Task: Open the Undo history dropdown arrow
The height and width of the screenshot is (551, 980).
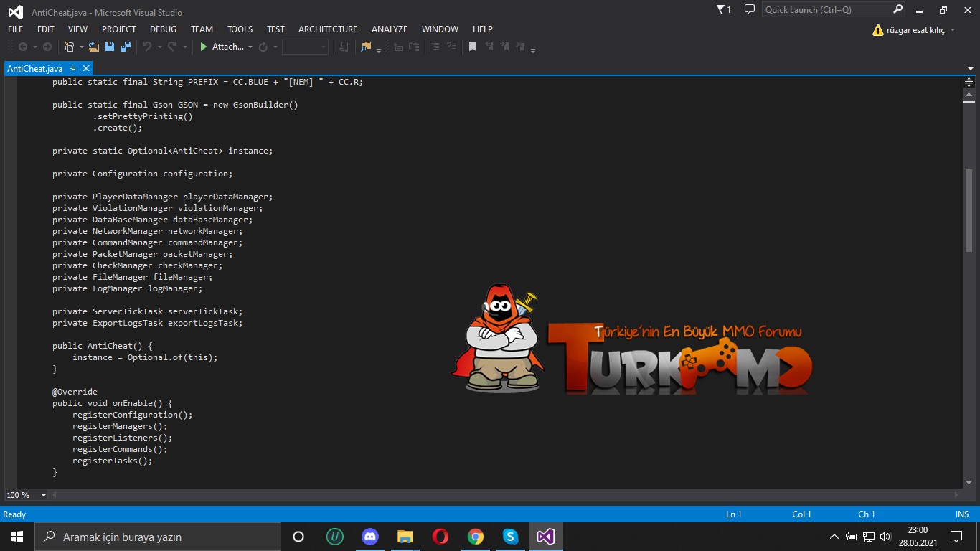Action: click(159, 47)
